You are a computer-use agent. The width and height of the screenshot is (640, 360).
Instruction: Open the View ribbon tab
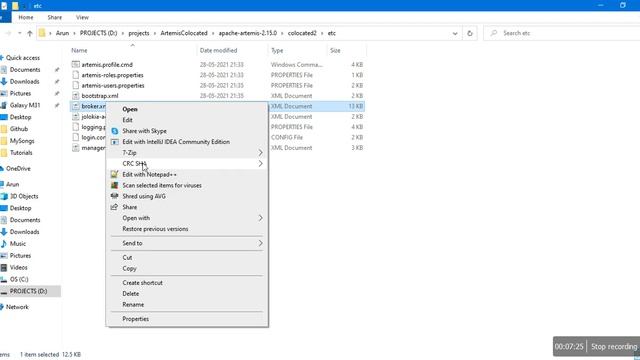click(x=82, y=17)
